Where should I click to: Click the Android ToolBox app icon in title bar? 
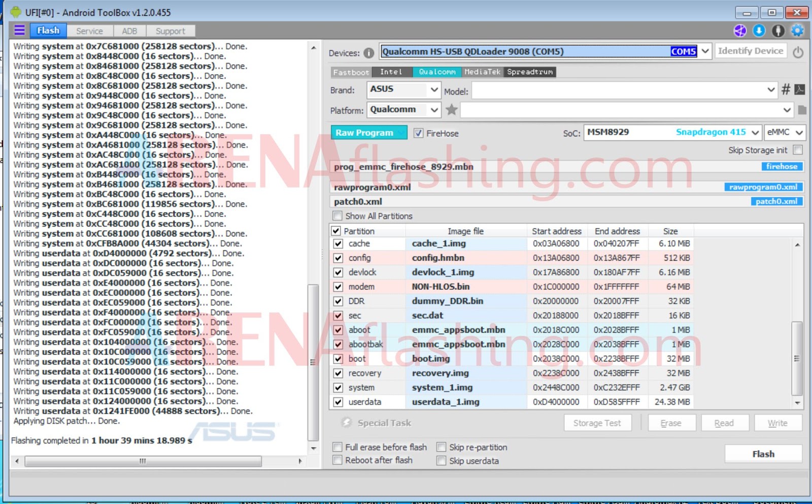point(16,12)
